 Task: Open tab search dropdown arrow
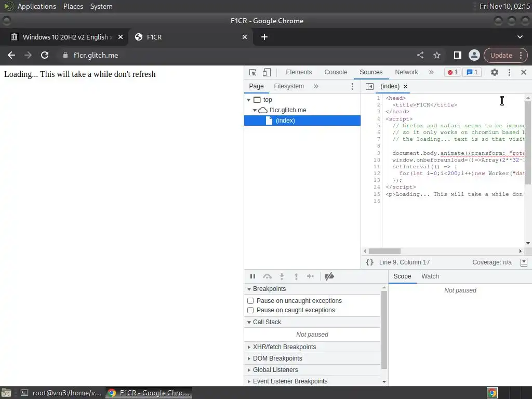click(520, 37)
